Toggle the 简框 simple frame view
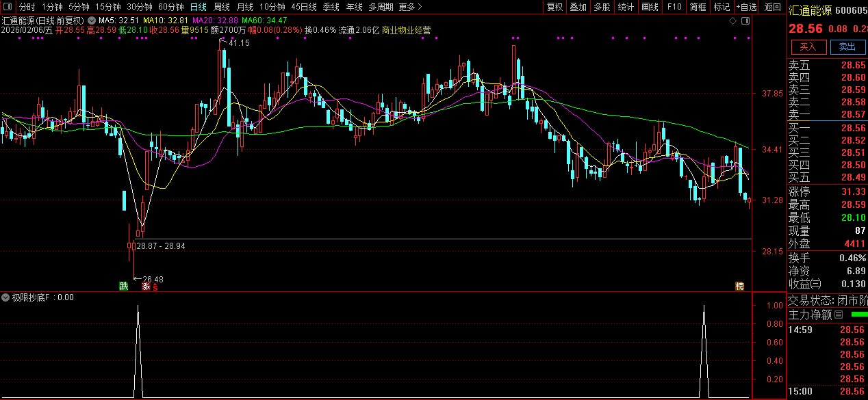This screenshot has width=868, height=400. (x=698, y=7)
